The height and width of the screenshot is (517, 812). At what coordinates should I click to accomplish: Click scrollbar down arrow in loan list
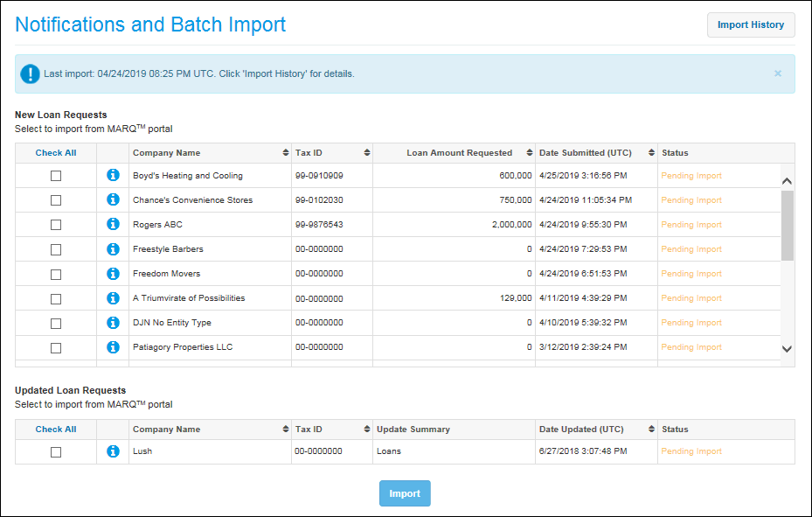788,349
